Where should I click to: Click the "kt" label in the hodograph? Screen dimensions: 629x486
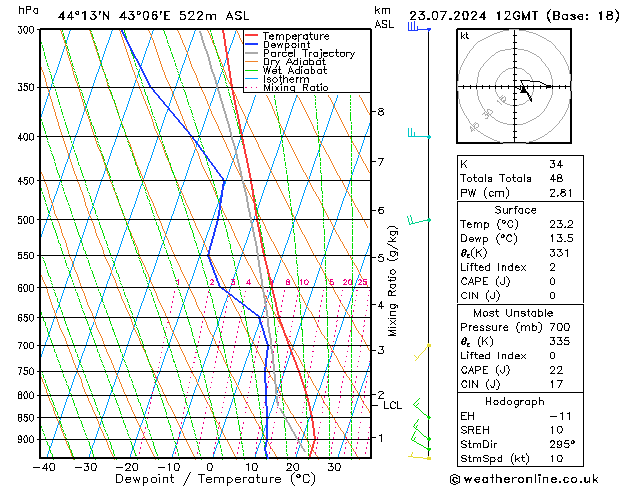(465, 36)
